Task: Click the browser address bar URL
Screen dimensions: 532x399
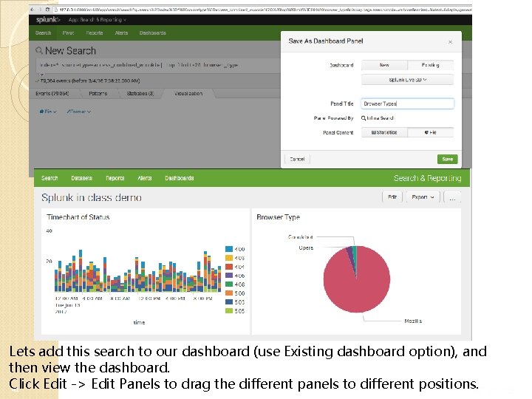Action: 265,10
